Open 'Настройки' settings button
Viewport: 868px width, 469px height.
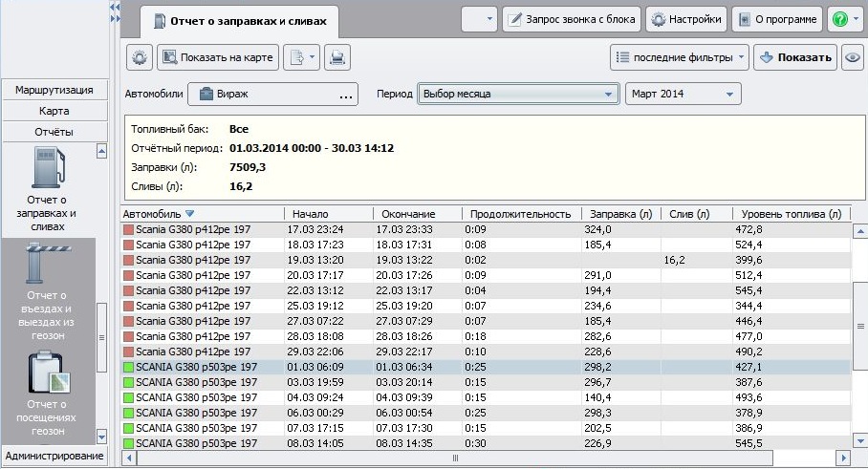[686, 19]
